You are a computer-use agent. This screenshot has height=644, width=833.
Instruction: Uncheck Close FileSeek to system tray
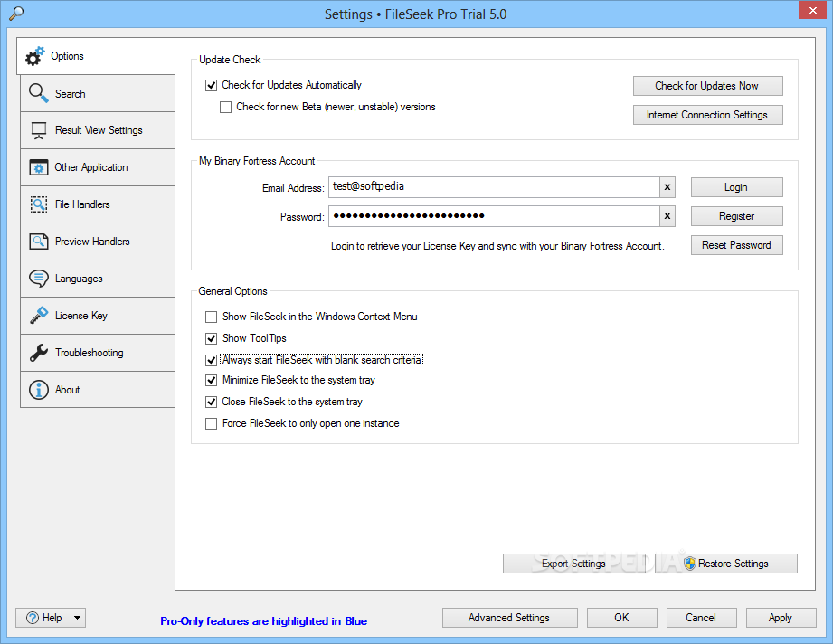212,402
